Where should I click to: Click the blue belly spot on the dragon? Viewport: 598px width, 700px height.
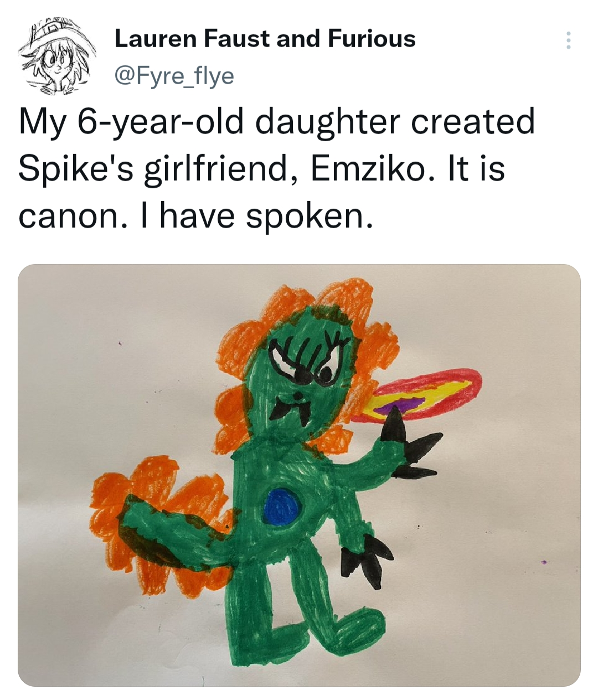(x=283, y=506)
